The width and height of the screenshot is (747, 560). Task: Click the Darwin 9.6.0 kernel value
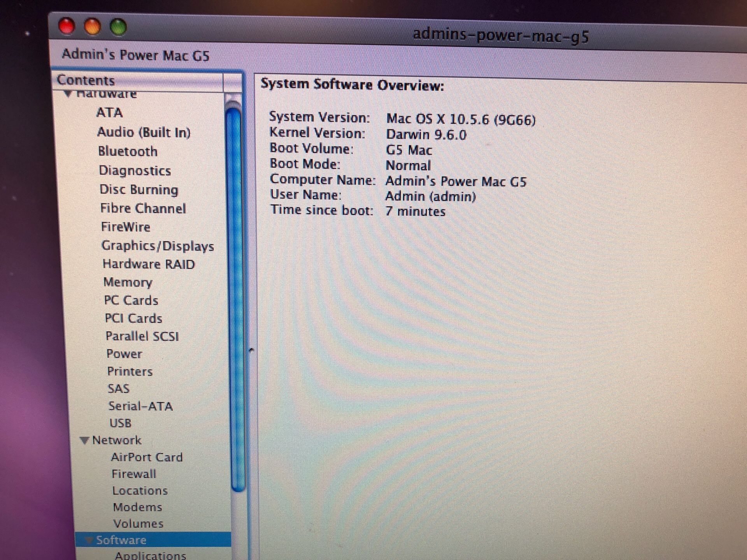(426, 135)
